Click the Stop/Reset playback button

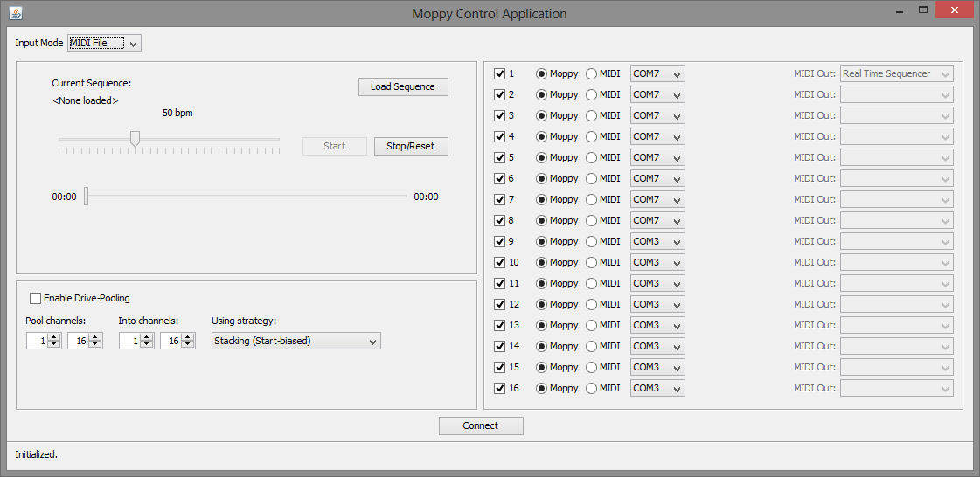click(x=411, y=146)
